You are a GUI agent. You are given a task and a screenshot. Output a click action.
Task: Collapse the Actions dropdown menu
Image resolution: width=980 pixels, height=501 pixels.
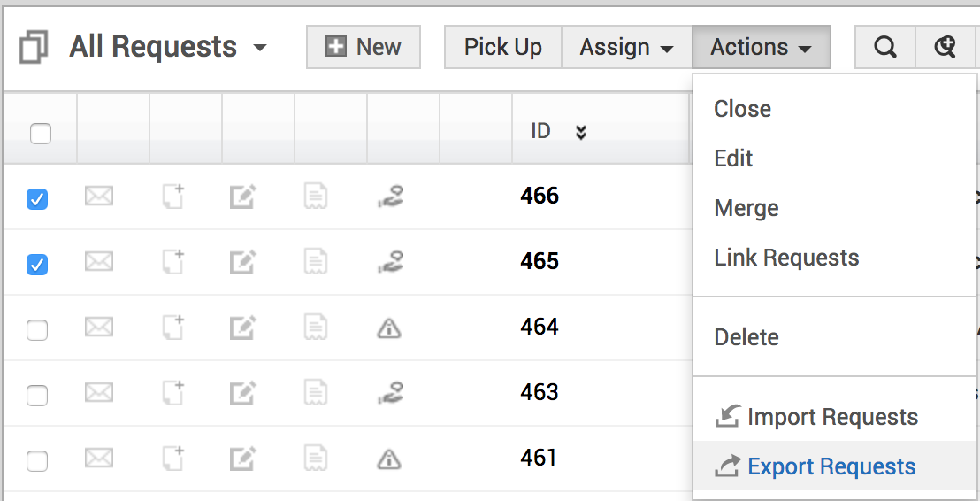click(x=761, y=48)
